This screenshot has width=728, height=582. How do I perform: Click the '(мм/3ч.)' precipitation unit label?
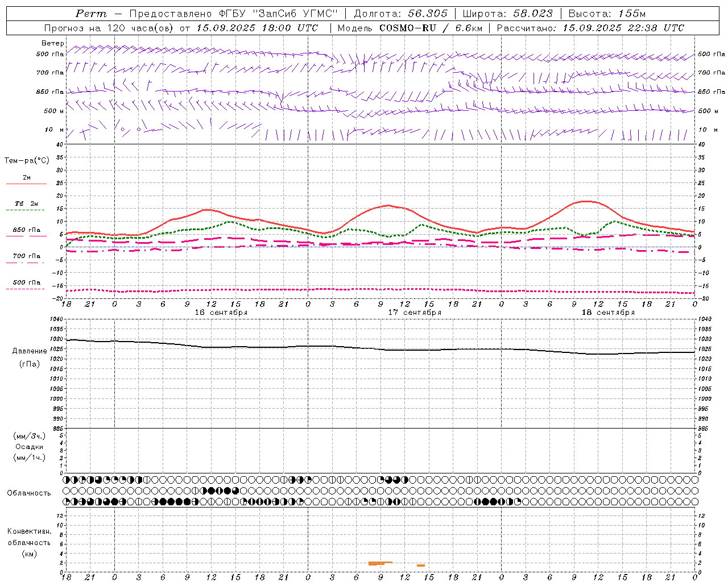pyautogui.click(x=30, y=436)
